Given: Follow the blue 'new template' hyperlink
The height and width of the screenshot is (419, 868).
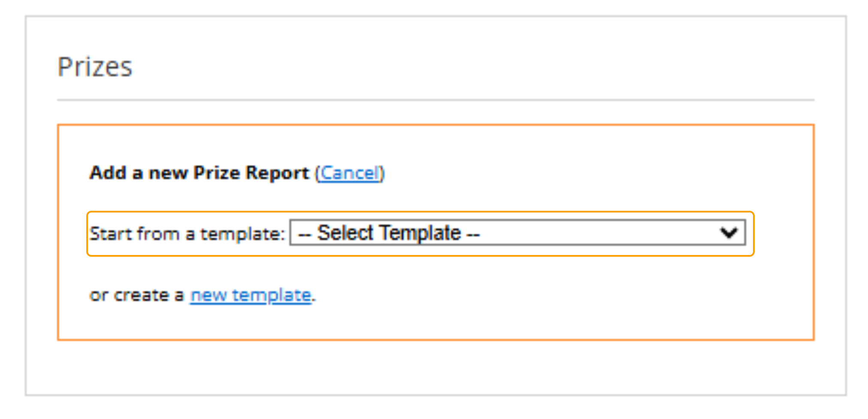Looking at the screenshot, I should click(x=251, y=295).
